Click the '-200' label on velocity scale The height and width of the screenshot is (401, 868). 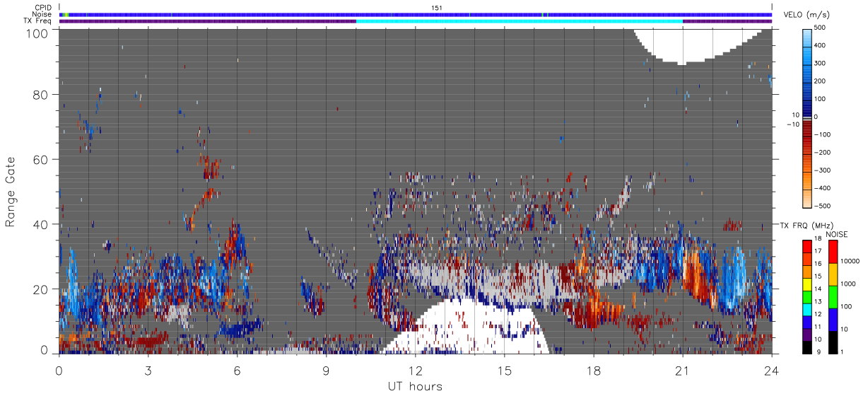tap(823, 152)
